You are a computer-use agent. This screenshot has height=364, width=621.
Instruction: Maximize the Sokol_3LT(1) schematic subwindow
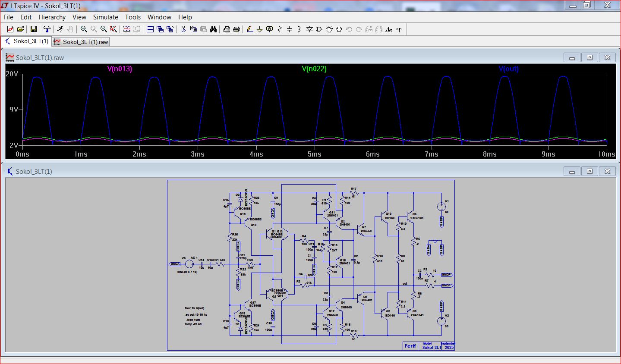point(589,171)
